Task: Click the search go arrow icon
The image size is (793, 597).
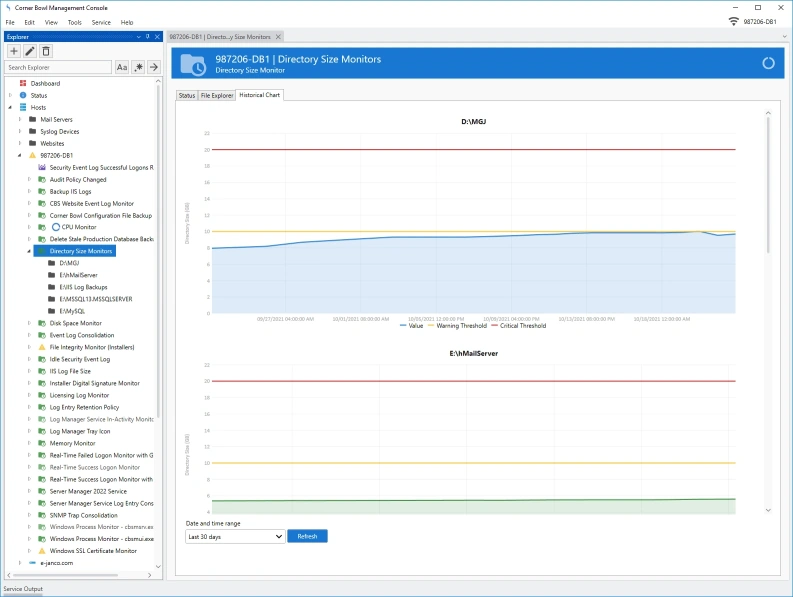Action: (154, 67)
